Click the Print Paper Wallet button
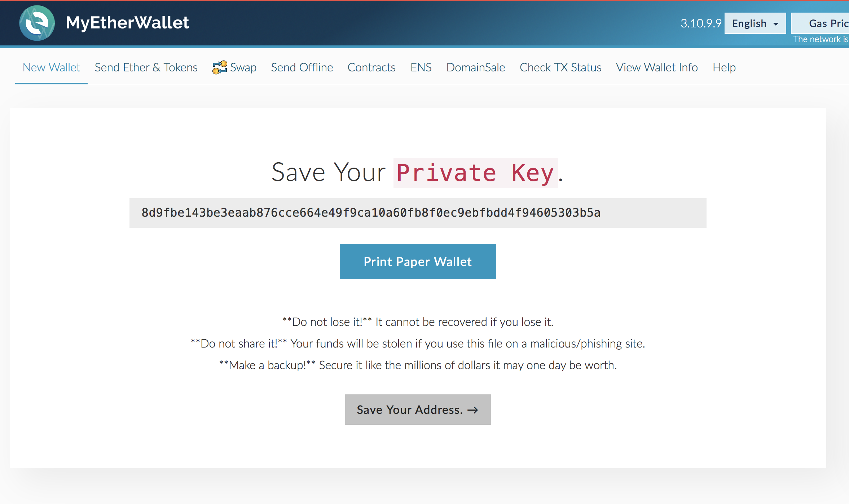 [418, 261]
